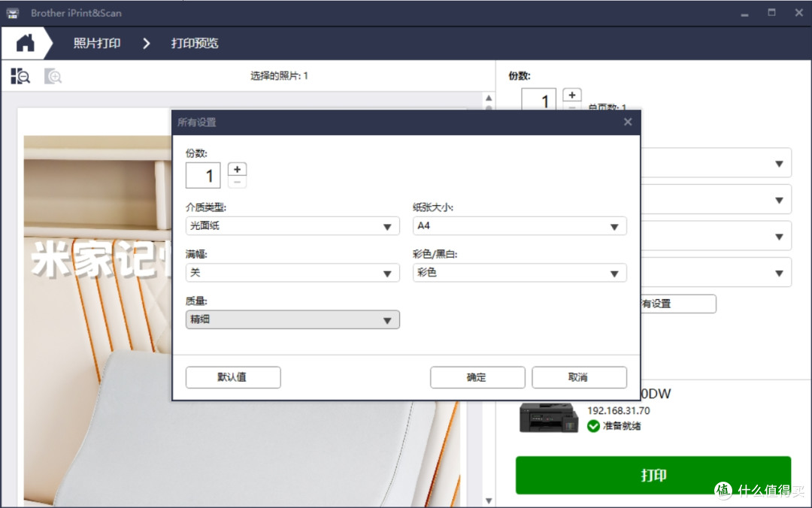This screenshot has width=812, height=508.
Task: Click the breadcrumb chevron separator
Action: click(x=146, y=44)
